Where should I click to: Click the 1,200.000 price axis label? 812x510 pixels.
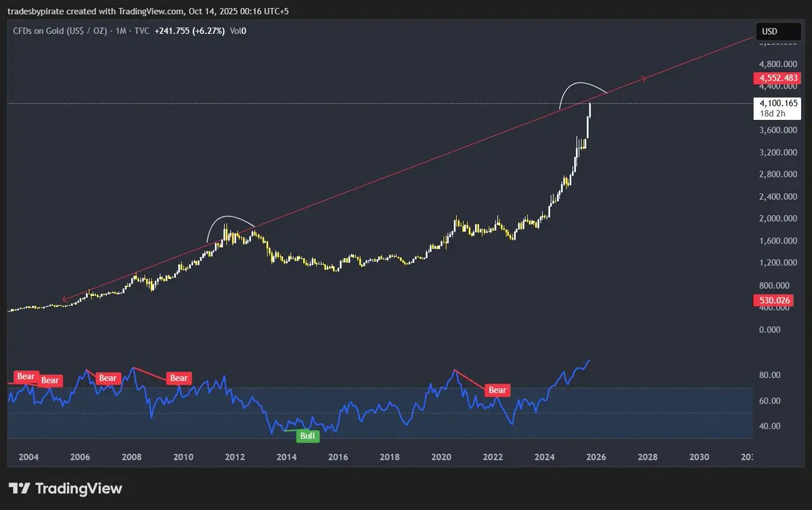coord(779,263)
